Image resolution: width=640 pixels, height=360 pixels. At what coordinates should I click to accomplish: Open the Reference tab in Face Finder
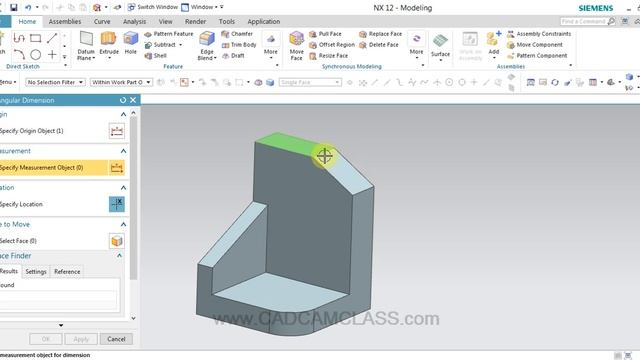(67, 271)
